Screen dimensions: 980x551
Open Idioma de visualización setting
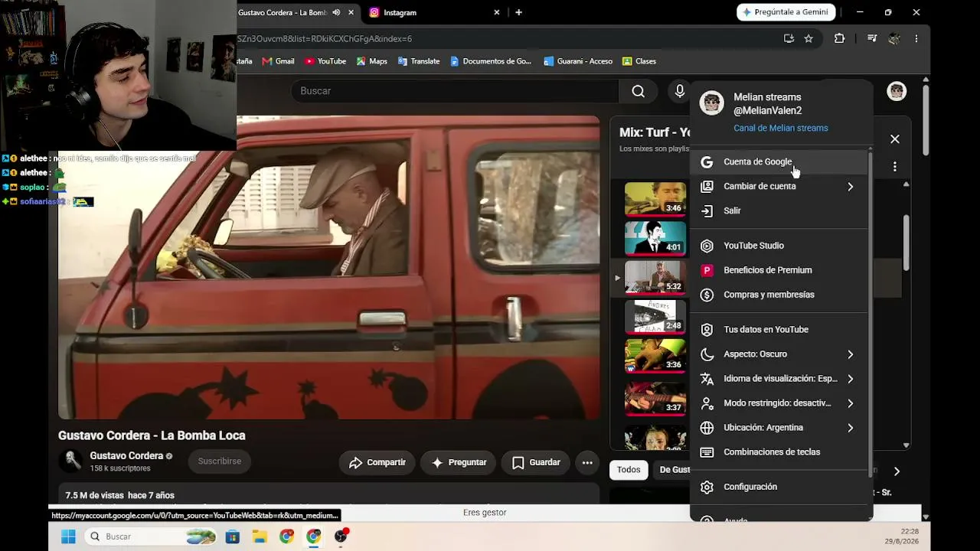pos(779,379)
